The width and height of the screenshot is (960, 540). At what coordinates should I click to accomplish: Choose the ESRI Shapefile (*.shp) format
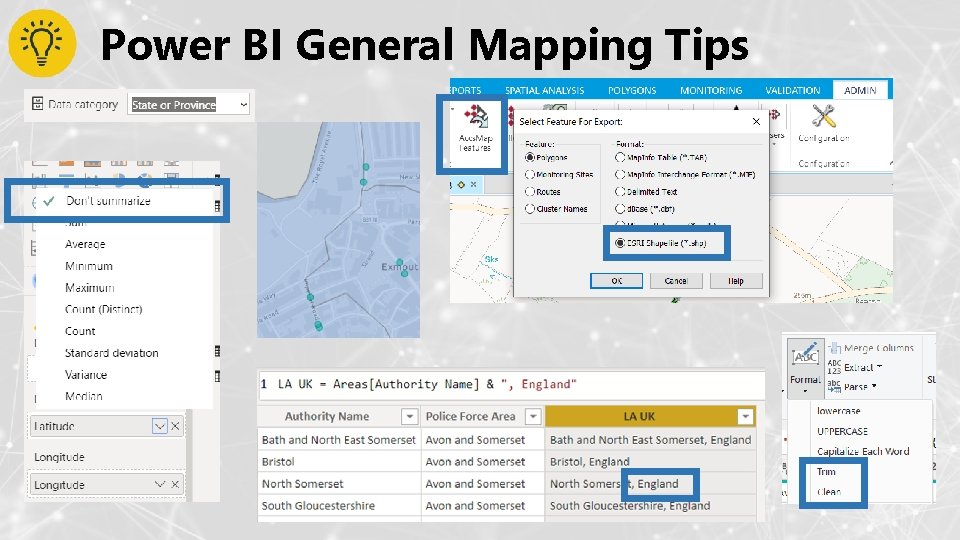click(620, 243)
